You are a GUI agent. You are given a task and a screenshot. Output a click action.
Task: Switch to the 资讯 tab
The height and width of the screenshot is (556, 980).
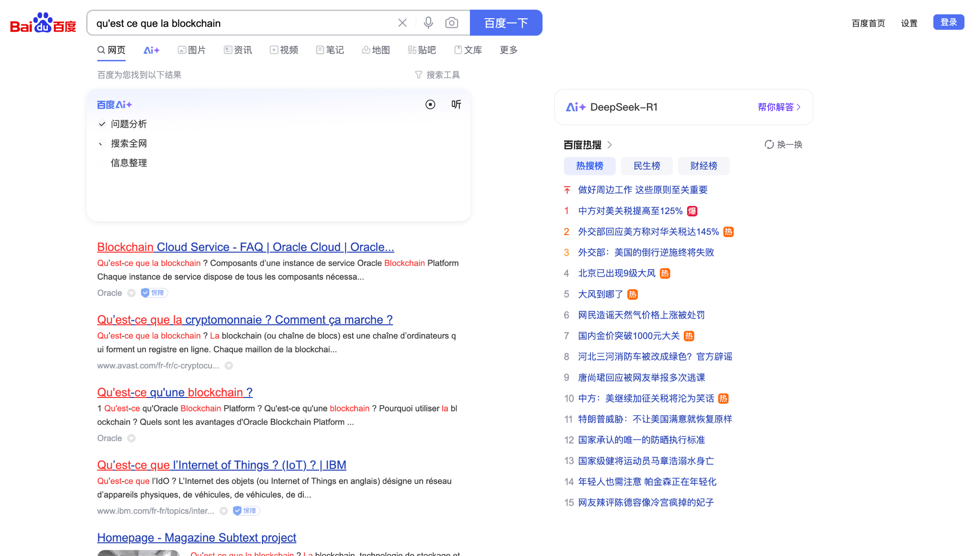tap(238, 50)
